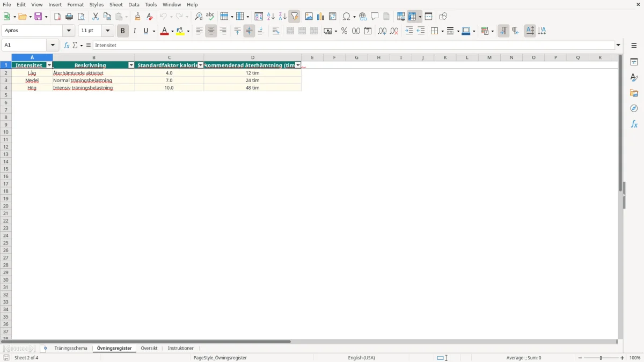Toggle bold formatting

click(x=123, y=31)
